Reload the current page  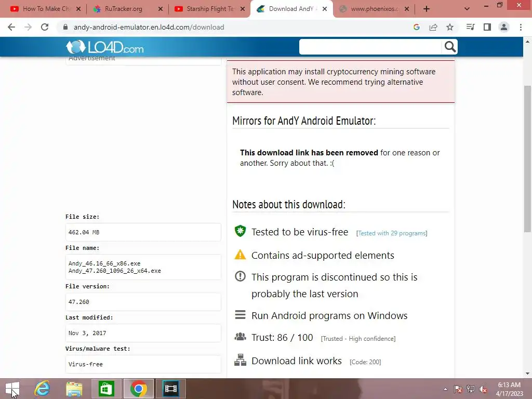tap(45, 27)
